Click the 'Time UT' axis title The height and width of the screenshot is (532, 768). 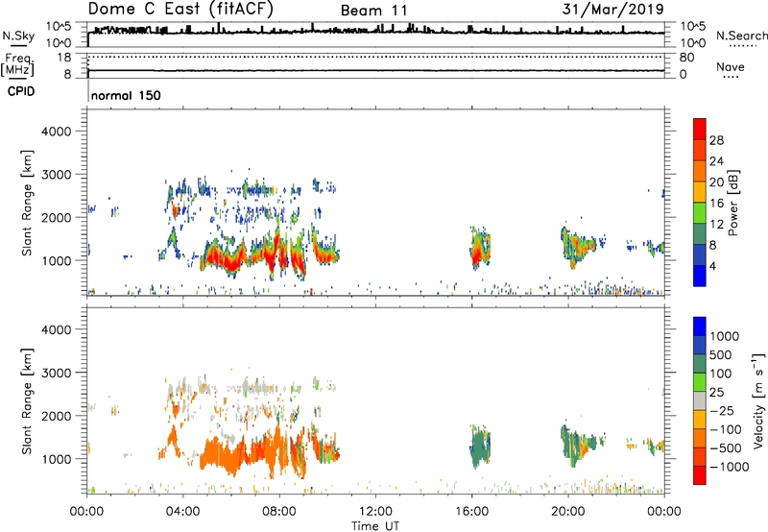pos(375,526)
